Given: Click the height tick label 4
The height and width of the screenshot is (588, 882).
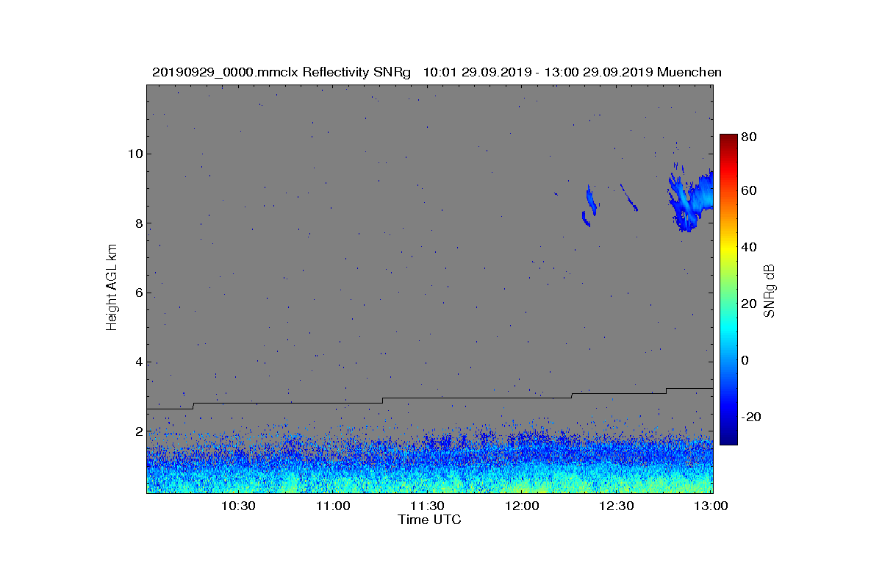Looking at the screenshot, I should pos(138,362).
